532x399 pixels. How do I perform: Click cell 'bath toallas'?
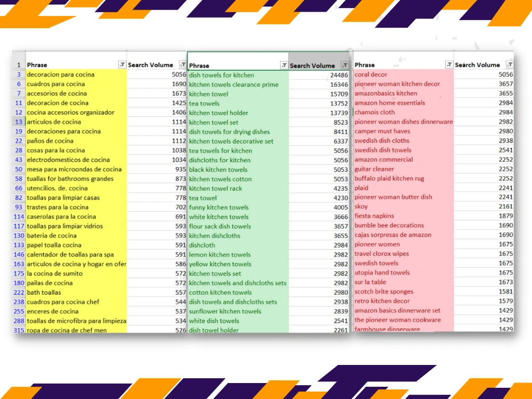click(76, 293)
